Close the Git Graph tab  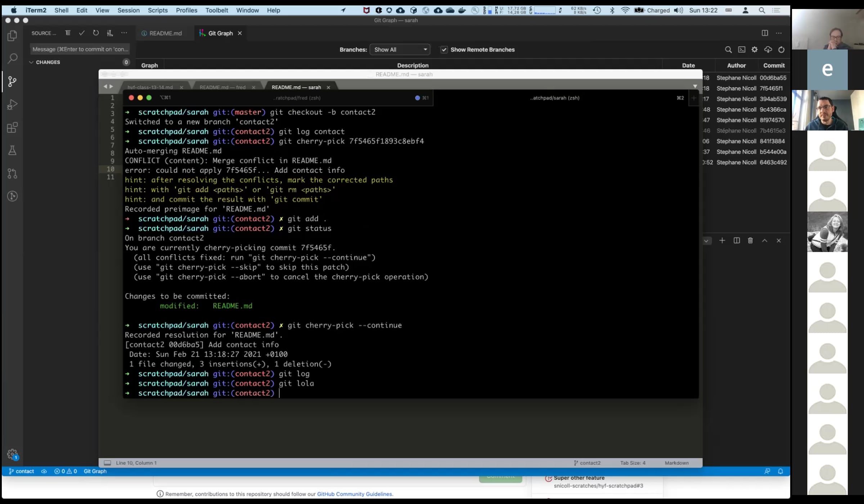click(x=240, y=33)
